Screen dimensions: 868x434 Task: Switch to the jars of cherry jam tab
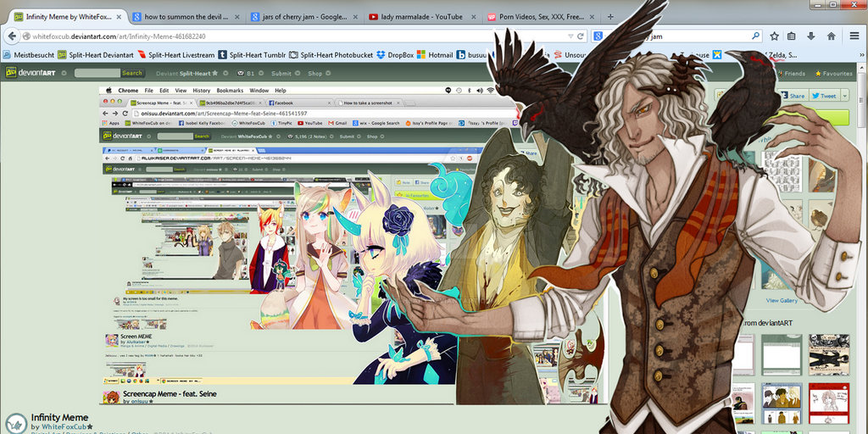(305, 17)
